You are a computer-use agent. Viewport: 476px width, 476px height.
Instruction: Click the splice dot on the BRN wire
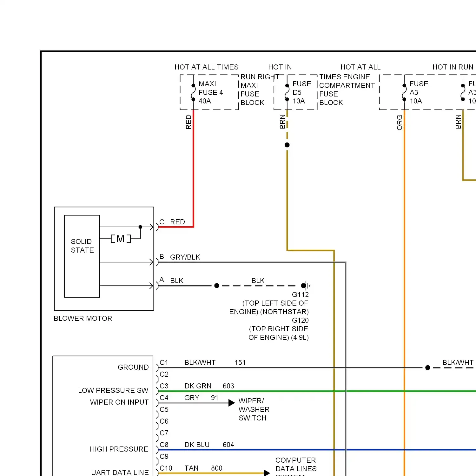pos(287,145)
